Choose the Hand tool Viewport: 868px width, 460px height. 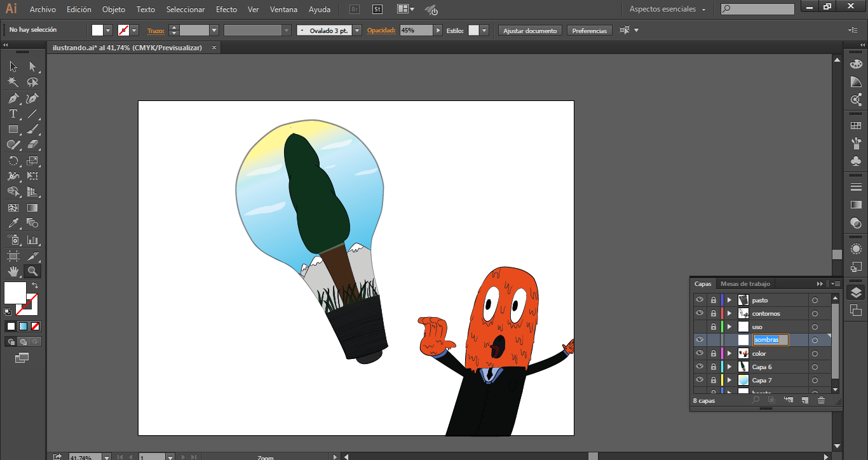[x=13, y=271]
